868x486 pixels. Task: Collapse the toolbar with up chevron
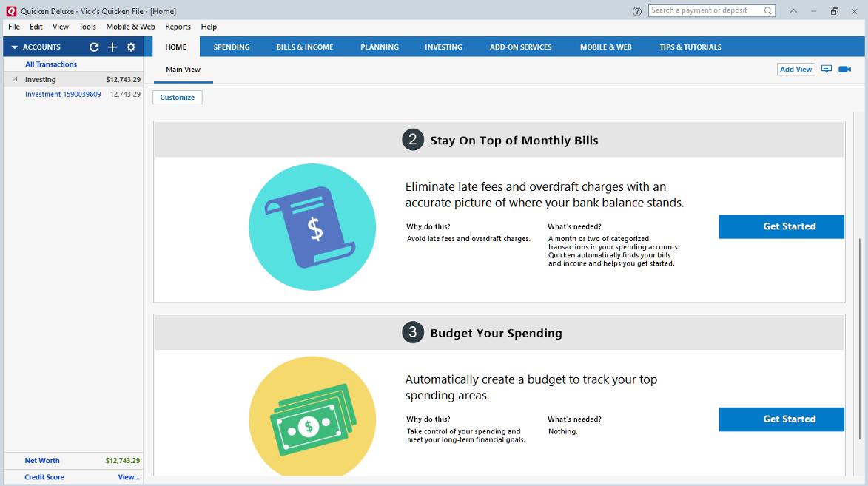pos(793,11)
